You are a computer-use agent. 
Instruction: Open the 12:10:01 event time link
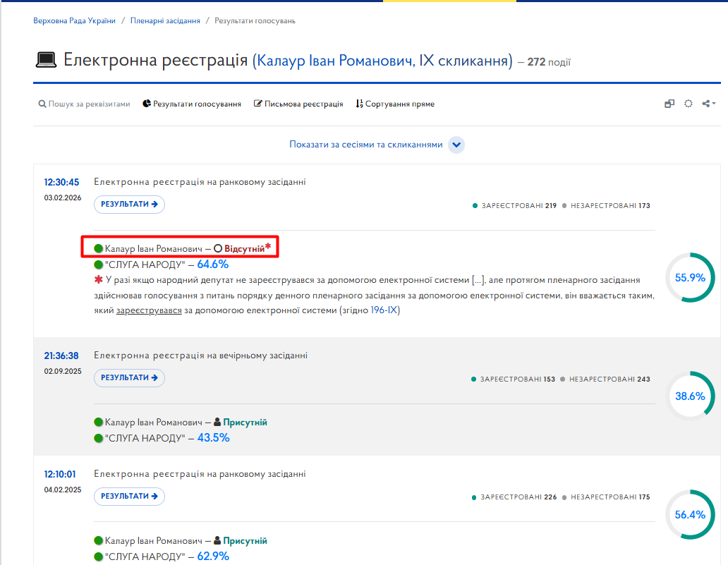click(60, 475)
